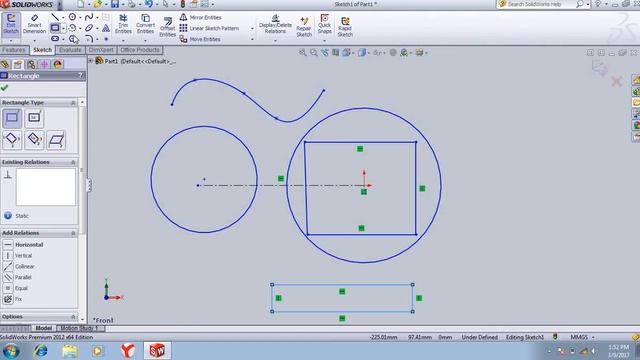Screen dimensions: 640x360
Task: Open the Motion Study 1 tab
Action: [x=79, y=328]
